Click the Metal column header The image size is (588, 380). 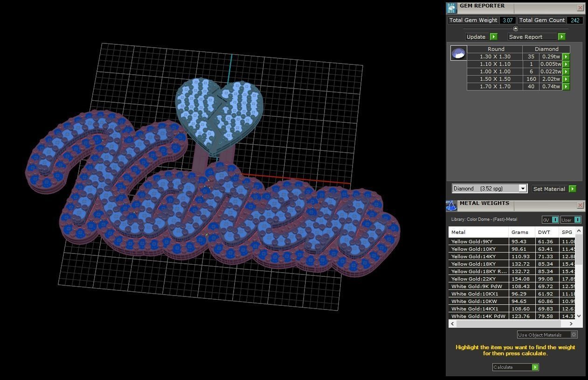pos(478,232)
